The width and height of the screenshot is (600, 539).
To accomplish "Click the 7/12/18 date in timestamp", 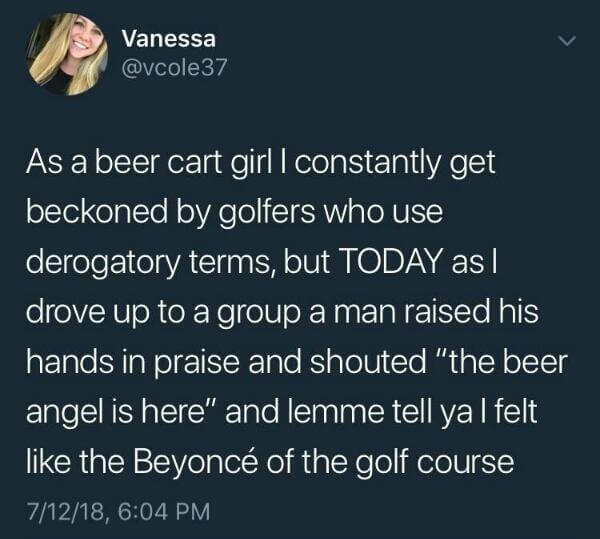I will pos(65,511).
